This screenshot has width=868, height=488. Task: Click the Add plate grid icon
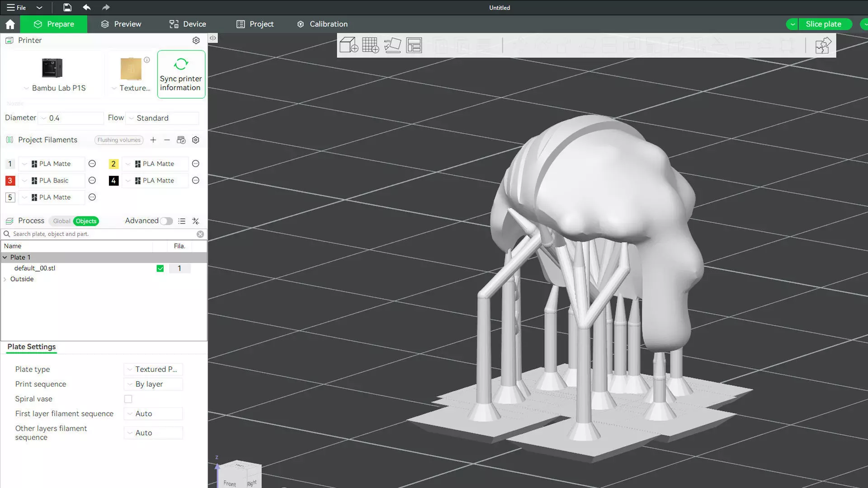point(370,45)
